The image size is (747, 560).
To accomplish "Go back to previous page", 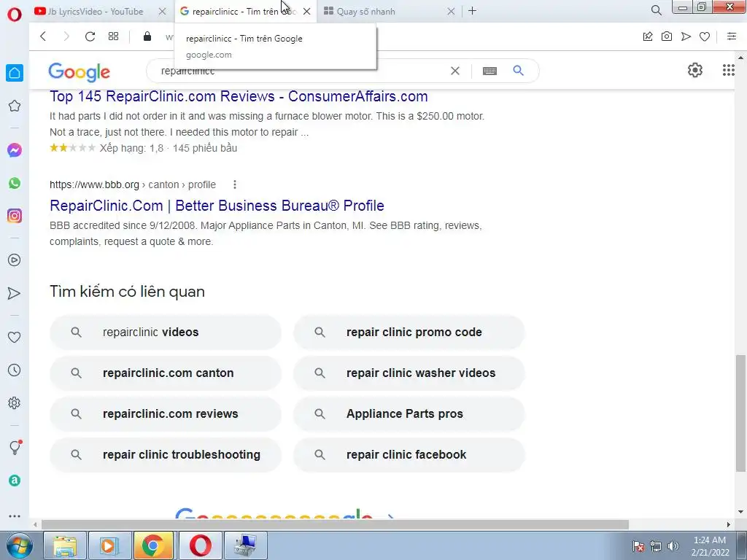I will [43, 36].
